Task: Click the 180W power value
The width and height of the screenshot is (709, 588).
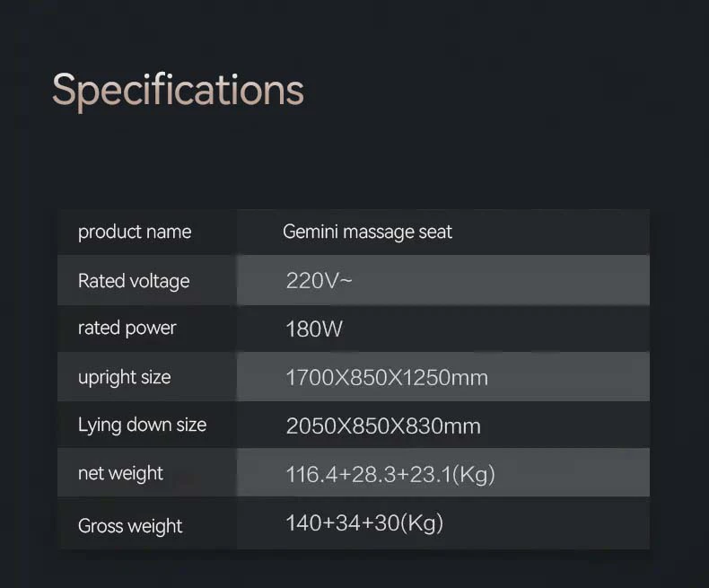Action: click(x=314, y=329)
